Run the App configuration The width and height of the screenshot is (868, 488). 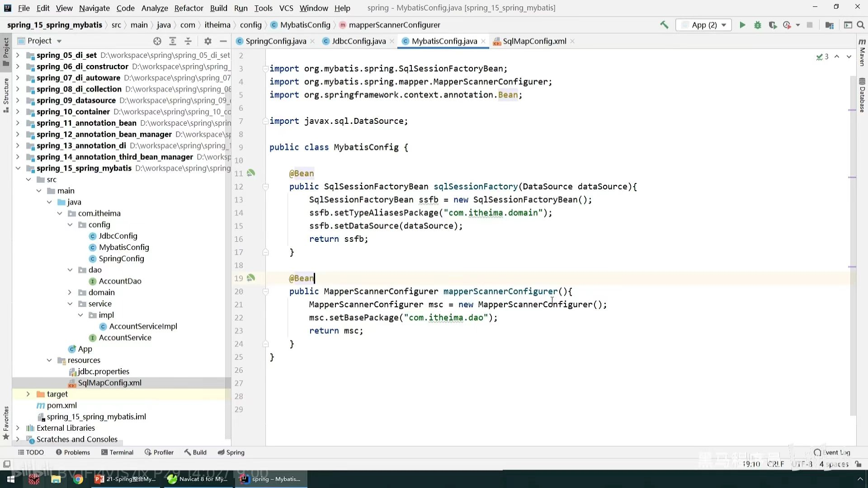(742, 25)
